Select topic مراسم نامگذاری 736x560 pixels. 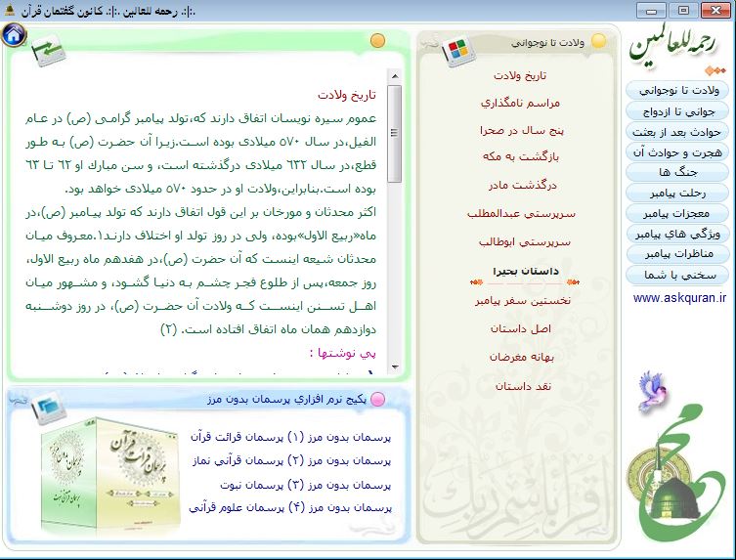click(520, 103)
